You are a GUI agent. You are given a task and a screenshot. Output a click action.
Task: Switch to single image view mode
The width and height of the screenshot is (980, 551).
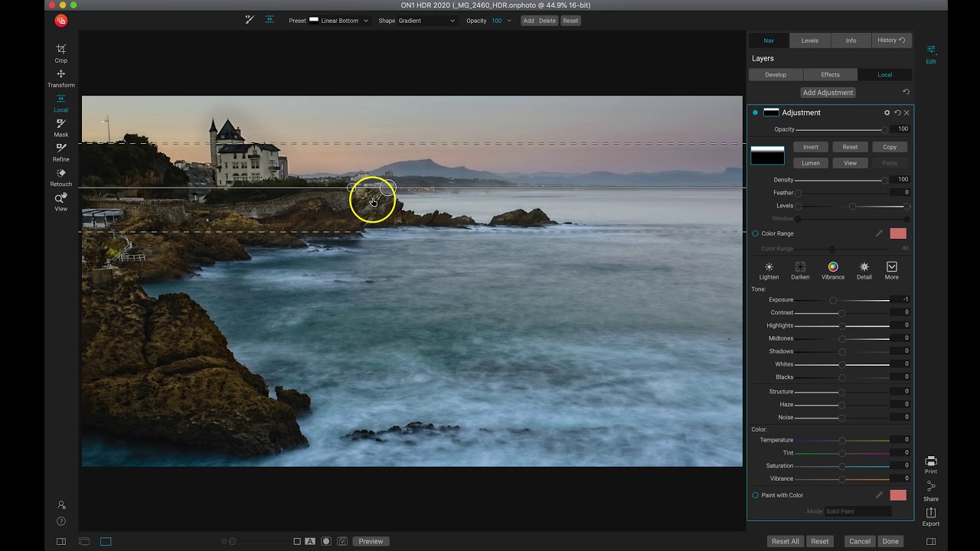(x=106, y=541)
